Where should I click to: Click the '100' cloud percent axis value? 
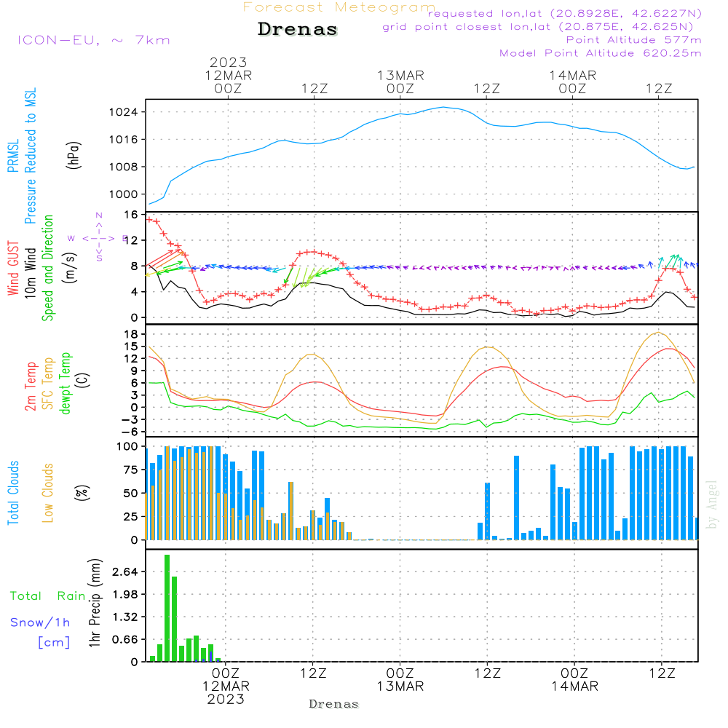click(x=127, y=446)
